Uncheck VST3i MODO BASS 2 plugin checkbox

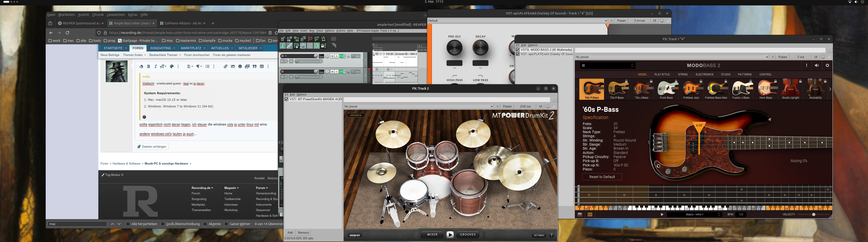[518, 50]
